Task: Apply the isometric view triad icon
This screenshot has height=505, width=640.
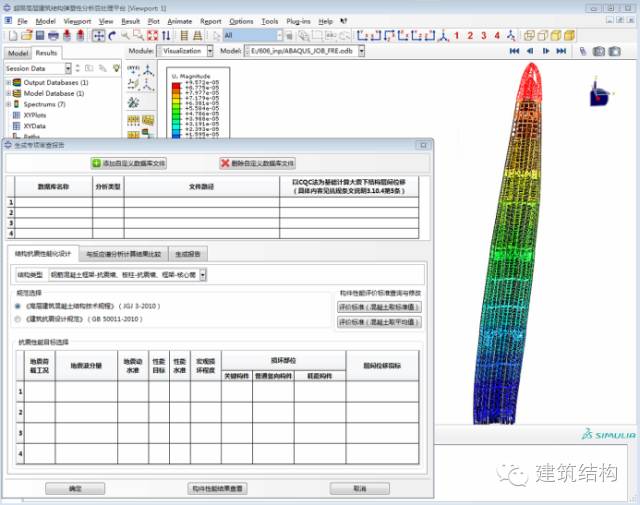Action: point(443,36)
